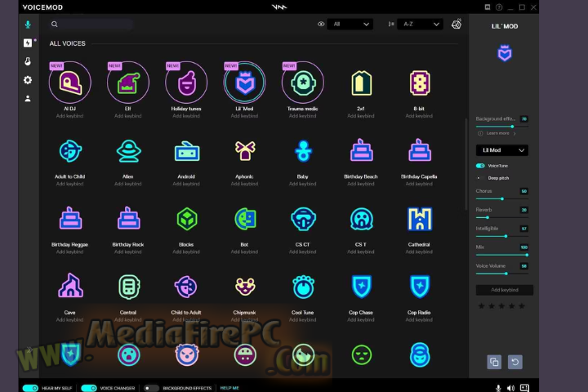
Task: Open the Voicebox microphone sidebar tab
Action: tap(28, 24)
